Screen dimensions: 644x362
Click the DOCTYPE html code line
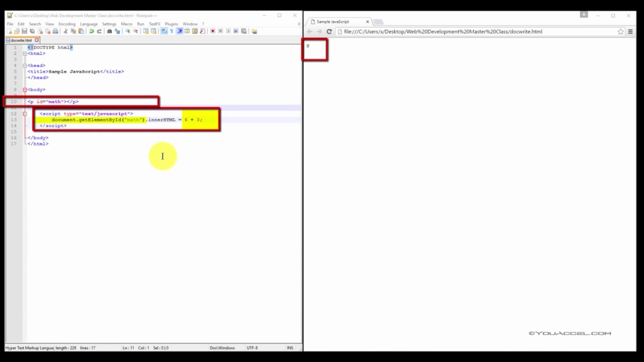pyautogui.click(x=50, y=47)
